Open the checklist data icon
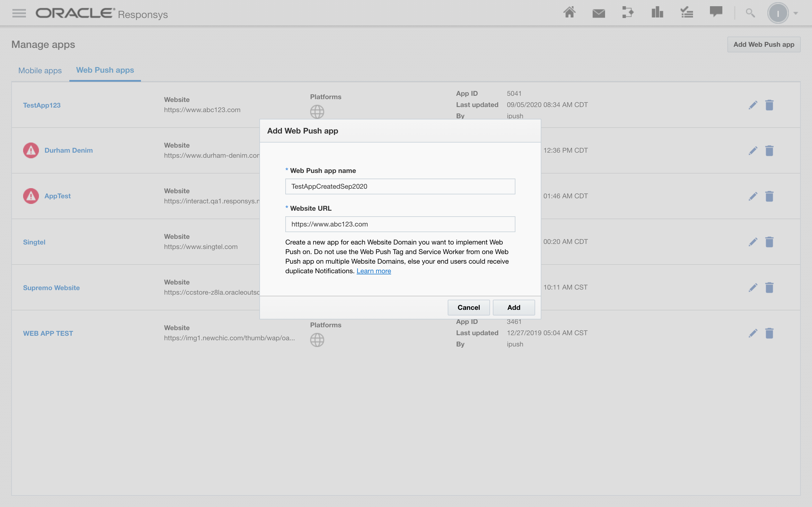Image resolution: width=812 pixels, height=507 pixels. coord(687,13)
